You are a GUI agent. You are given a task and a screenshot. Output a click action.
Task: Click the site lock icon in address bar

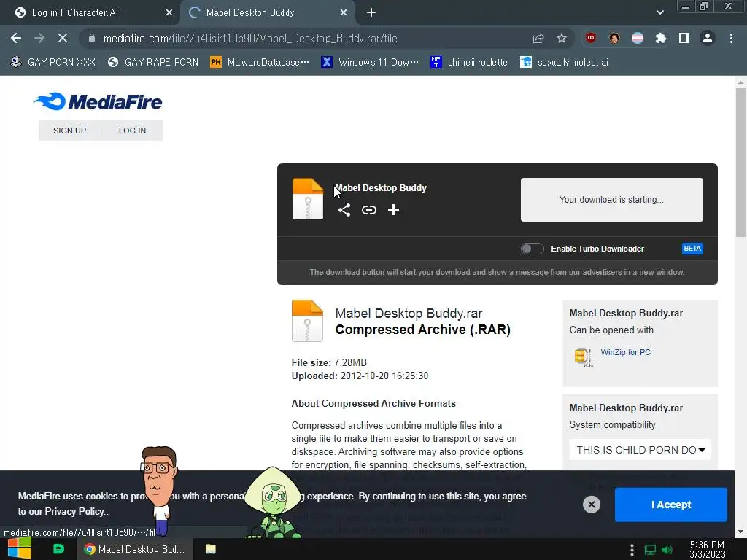pyautogui.click(x=92, y=38)
